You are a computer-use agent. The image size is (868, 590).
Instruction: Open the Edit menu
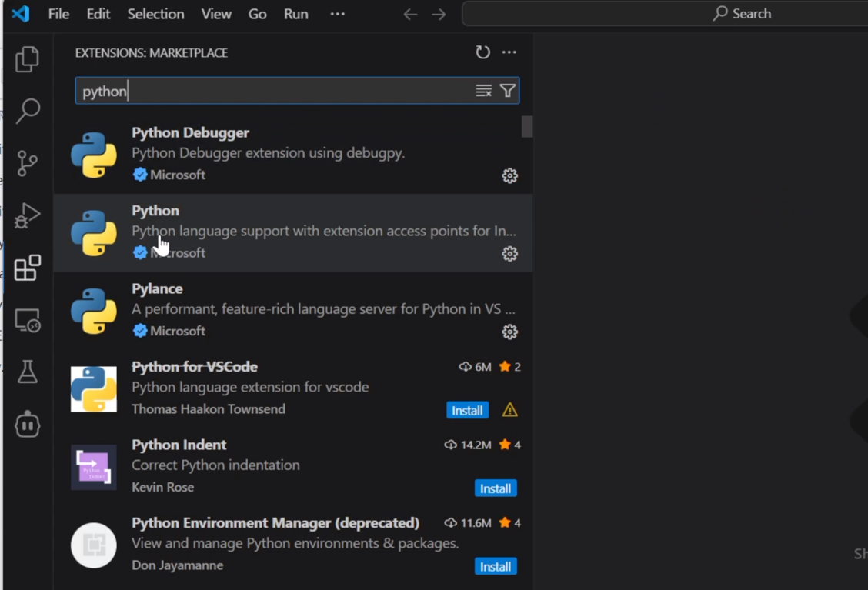pos(98,14)
